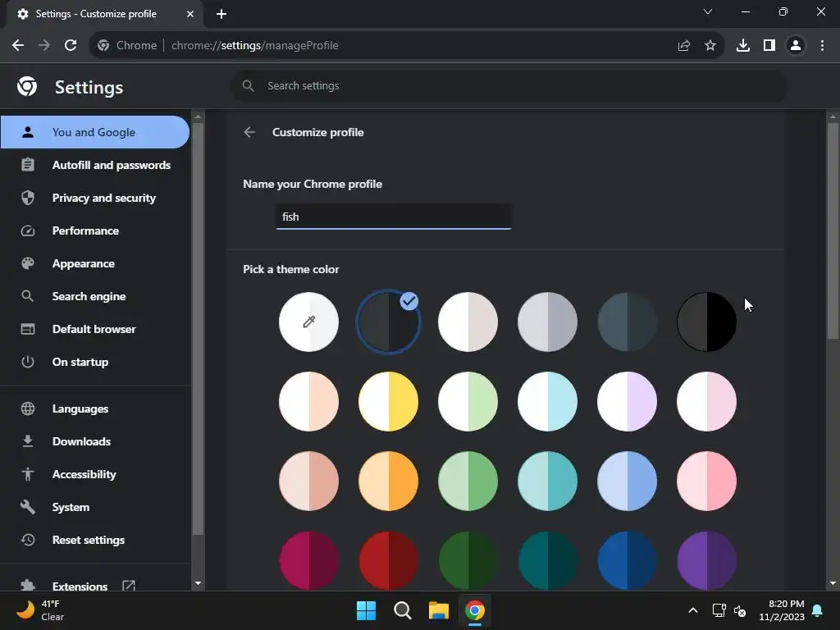840x630 pixels.
Task: Go back from Customize profile page
Action: (249, 132)
